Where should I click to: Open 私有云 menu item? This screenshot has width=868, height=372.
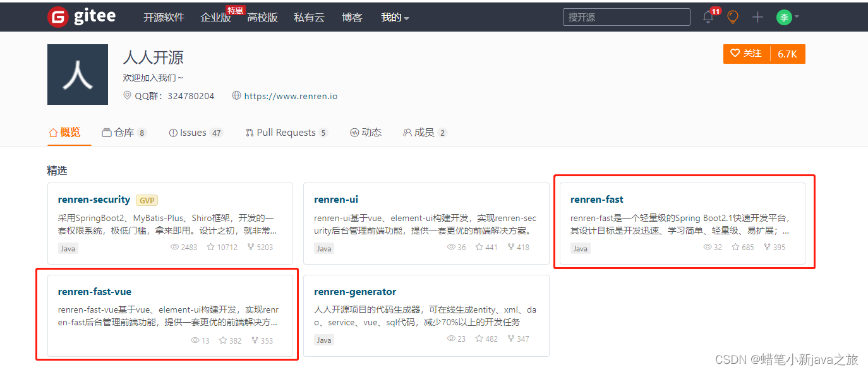(309, 18)
